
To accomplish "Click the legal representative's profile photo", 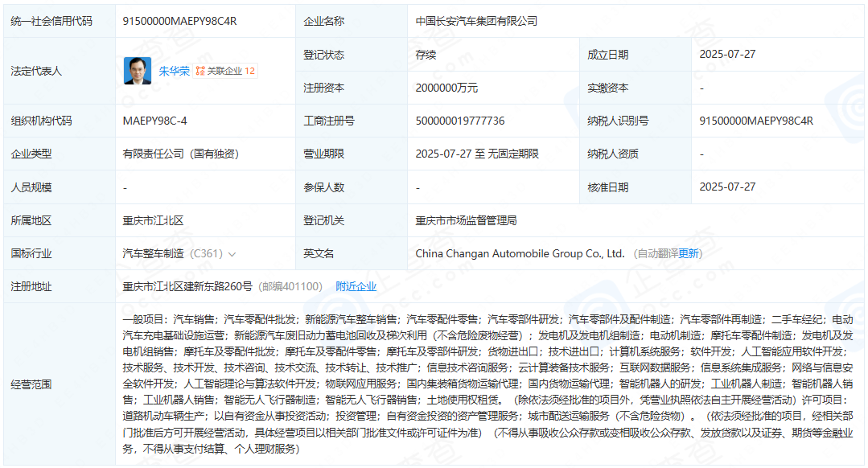I will click(x=138, y=70).
